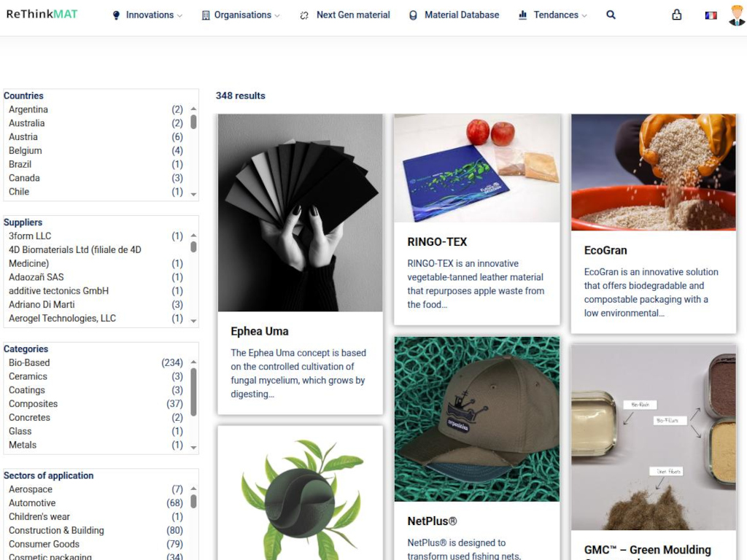Image resolution: width=747 pixels, height=560 pixels.
Task: Open the NetPlus® card title
Action: point(432,521)
